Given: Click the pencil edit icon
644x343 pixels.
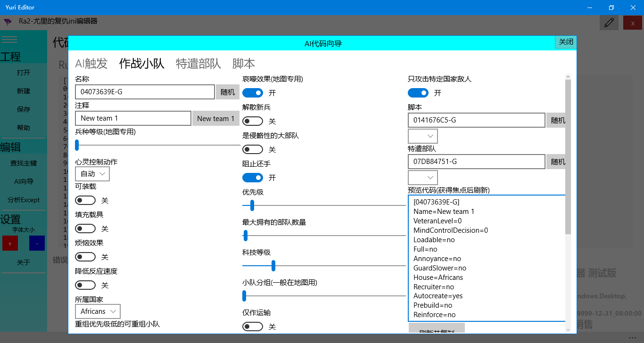Looking at the screenshot, I should 609,23.
